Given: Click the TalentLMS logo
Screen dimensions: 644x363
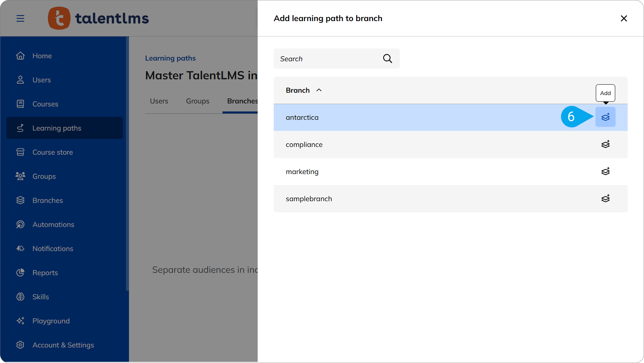Looking at the screenshot, I should [98, 18].
